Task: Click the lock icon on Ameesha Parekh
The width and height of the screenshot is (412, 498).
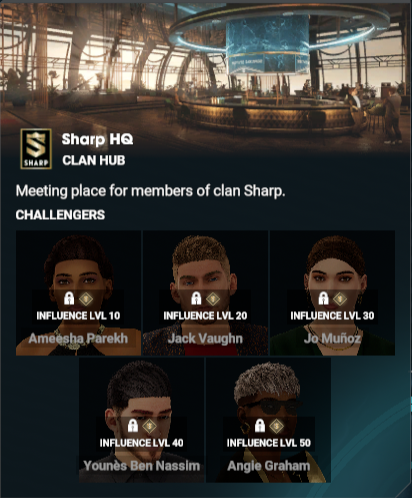Action: click(x=69, y=298)
